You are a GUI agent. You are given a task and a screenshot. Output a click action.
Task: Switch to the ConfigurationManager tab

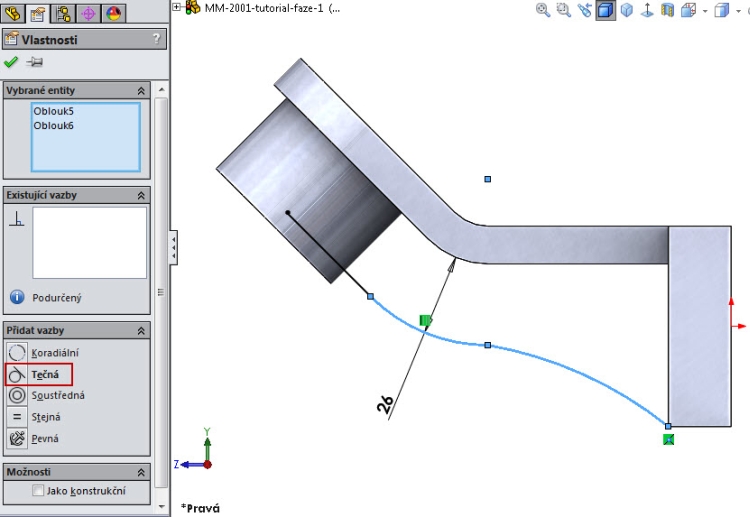click(63, 13)
